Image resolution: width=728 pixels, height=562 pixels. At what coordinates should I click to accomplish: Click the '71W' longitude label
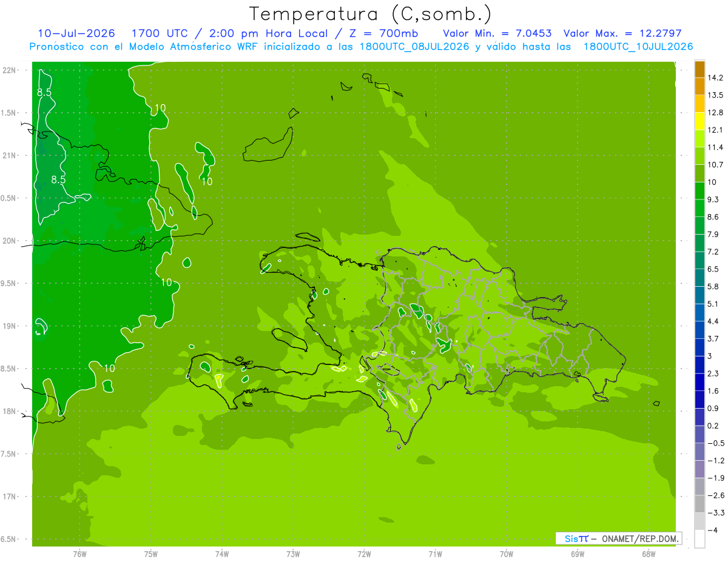pos(435,554)
